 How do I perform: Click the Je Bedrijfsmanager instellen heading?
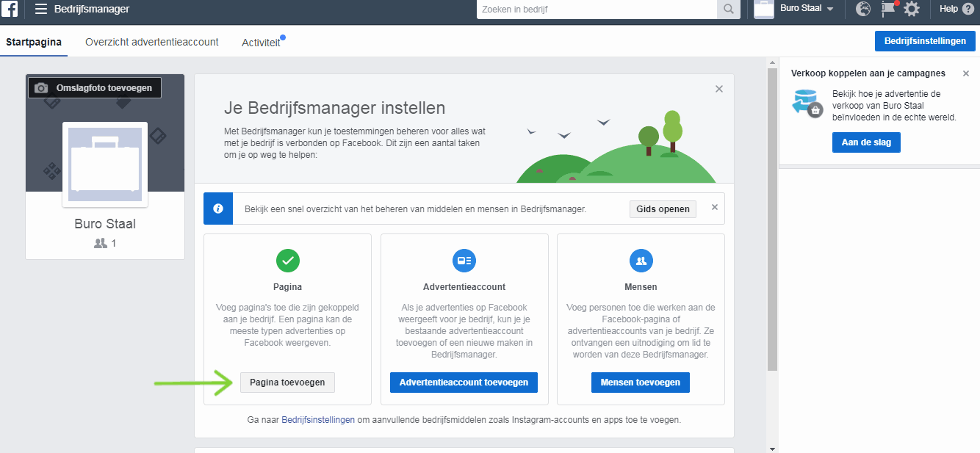334,108
